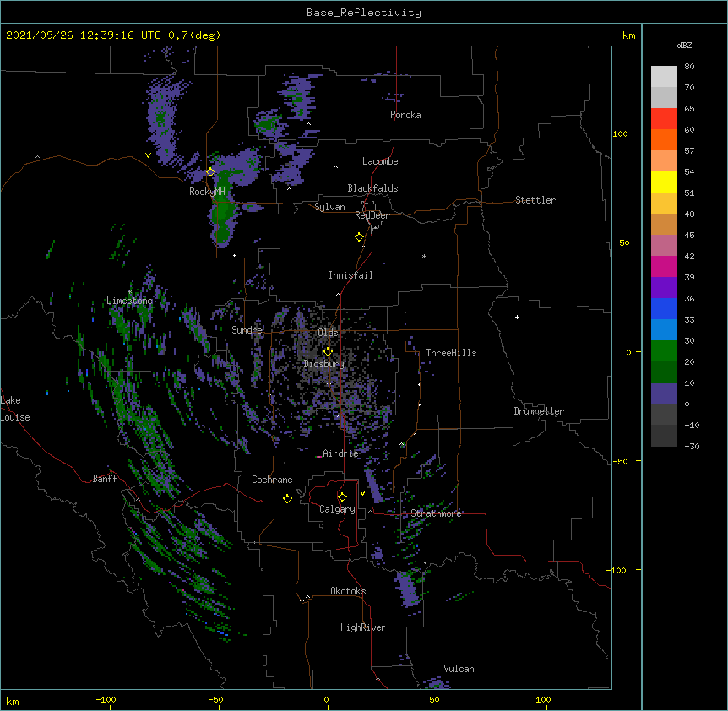Click the yellow diamond marker below RedDeer
728x711 pixels.
[360, 237]
